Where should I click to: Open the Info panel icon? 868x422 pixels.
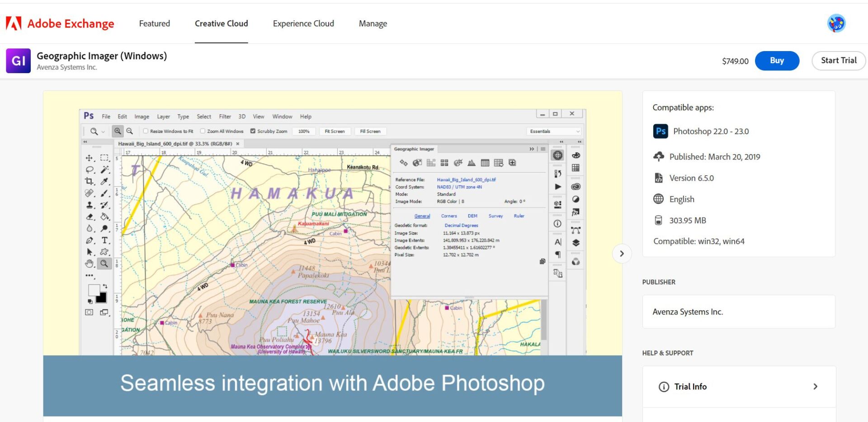[x=557, y=224]
